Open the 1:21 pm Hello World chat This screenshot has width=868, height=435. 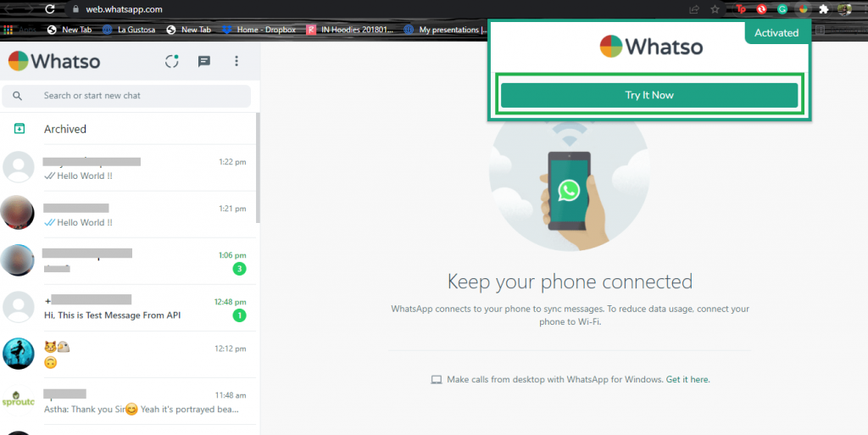click(x=129, y=215)
